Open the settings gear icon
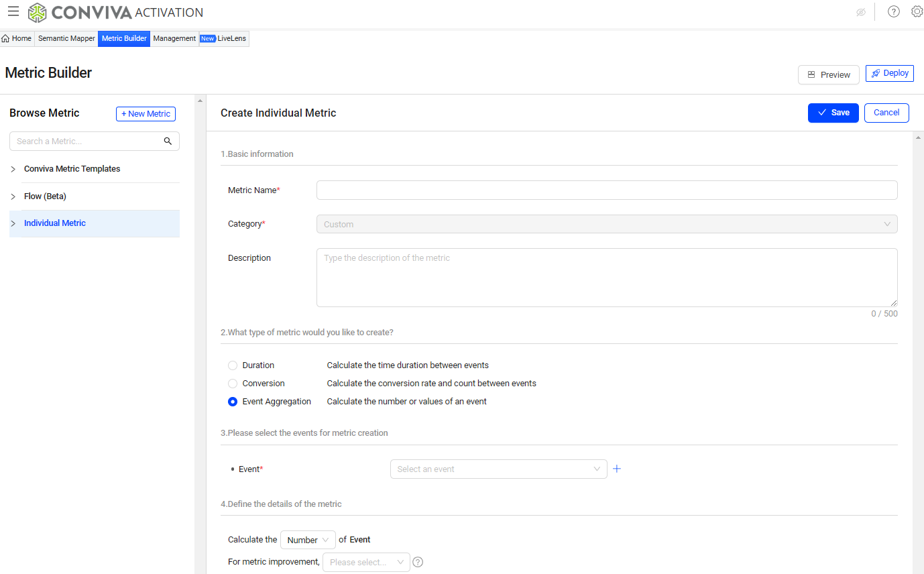This screenshot has width=924, height=574. pos(917,11)
